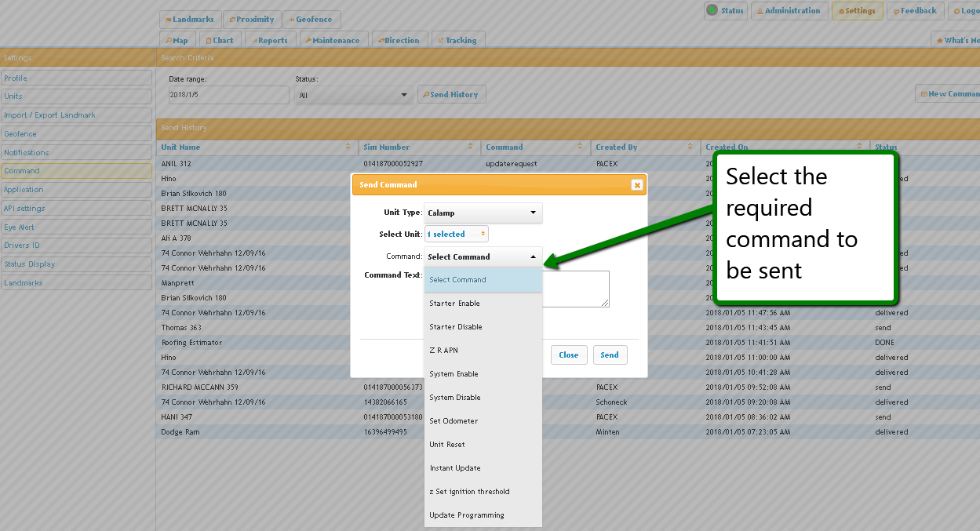Expand the Status filter dropdown
980x531 pixels.
(353, 95)
